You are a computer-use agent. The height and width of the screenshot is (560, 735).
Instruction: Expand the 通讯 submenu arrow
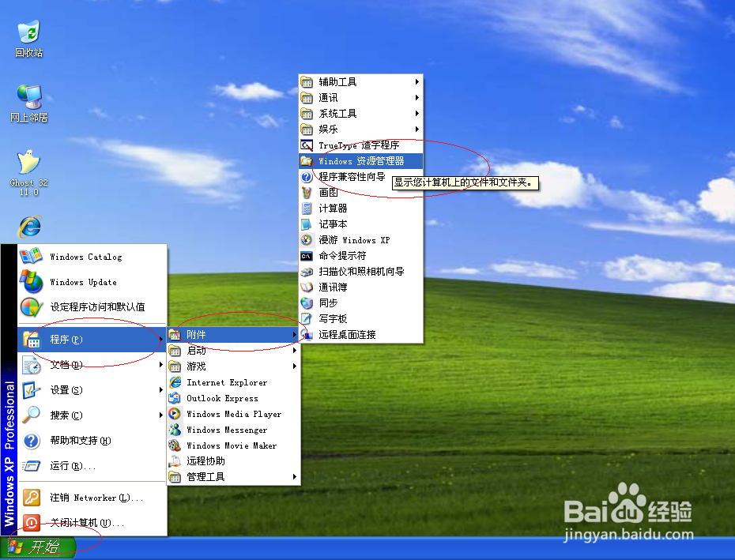pos(416,97)
